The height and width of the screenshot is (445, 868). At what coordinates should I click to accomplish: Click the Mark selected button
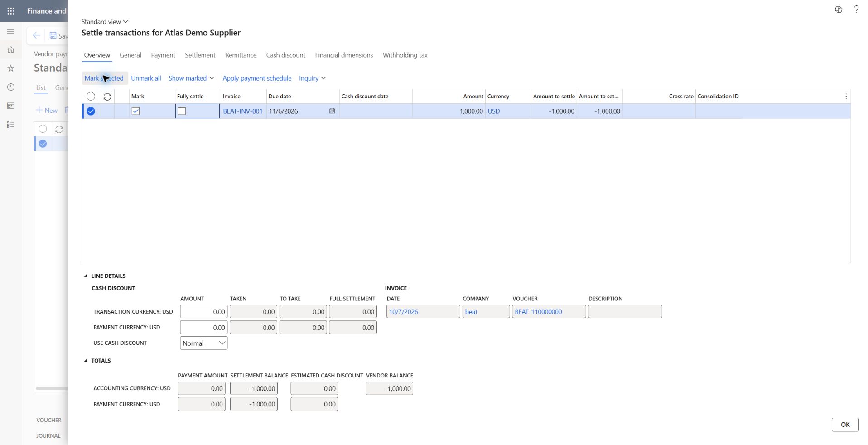104,78
